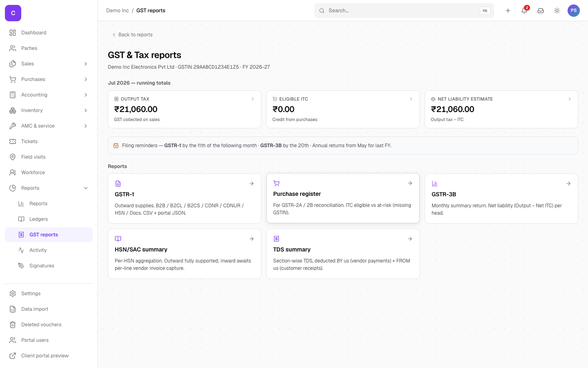Click the PS user avatar
Viewport: 588px width, 368px height.
tap(574, 11)
